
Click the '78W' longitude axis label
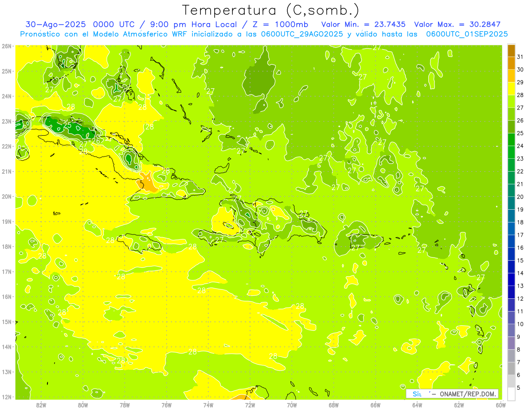(125, 404)
